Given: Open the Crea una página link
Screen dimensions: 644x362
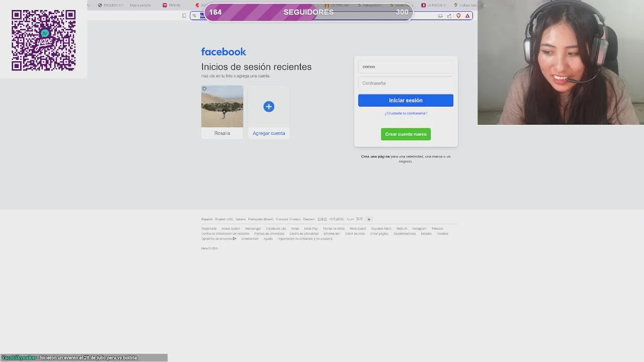Looking at the screenshot, I should (x=375, y=156).
